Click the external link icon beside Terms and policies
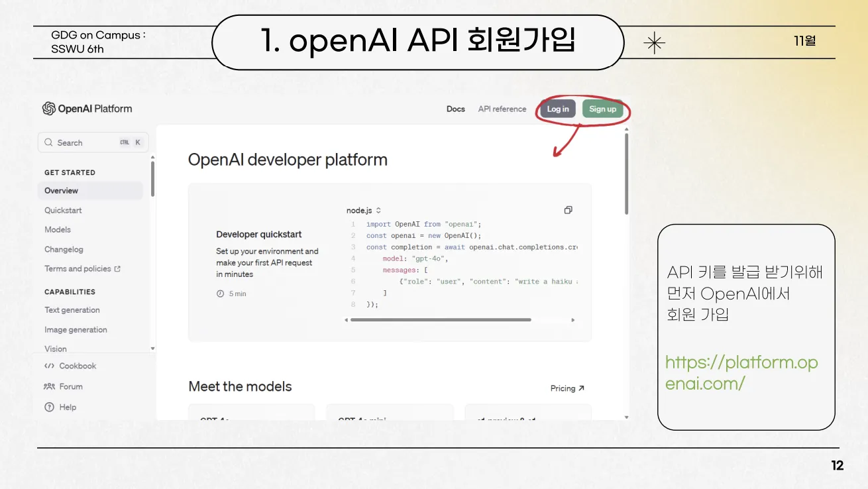The width and height of the screenshot is (868, 489). click(117, 269)
